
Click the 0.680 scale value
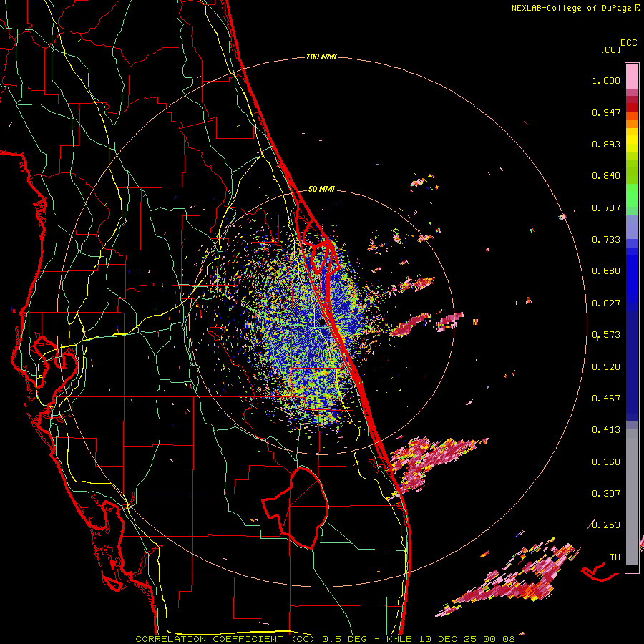click(606, 271)
